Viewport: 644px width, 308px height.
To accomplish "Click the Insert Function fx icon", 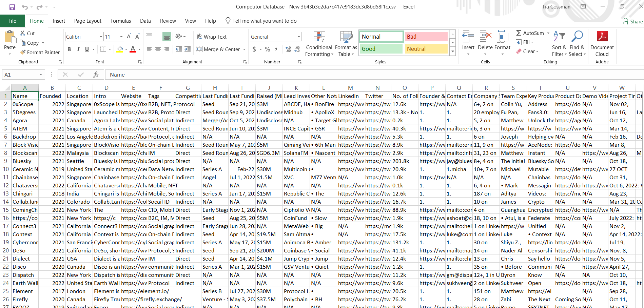I will [x=96, y=75].
